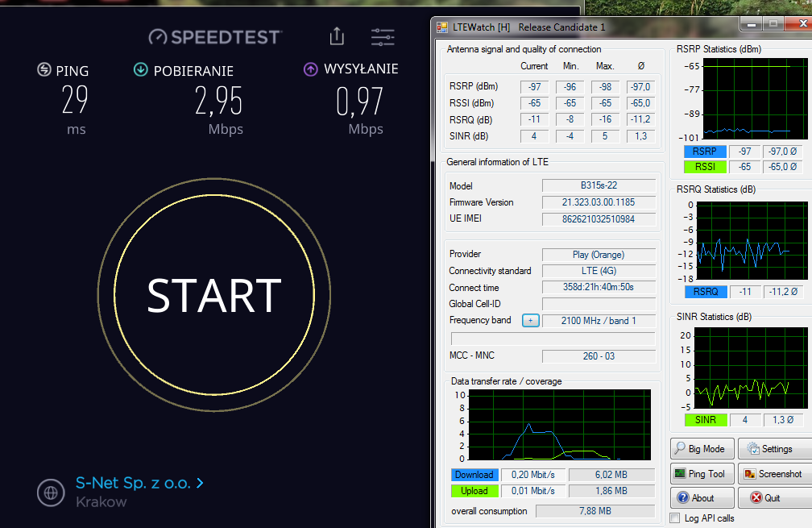Click the upload result 0,97 Mbps
This screenshot has height=528, width=812.
click(x=359, y=102)
